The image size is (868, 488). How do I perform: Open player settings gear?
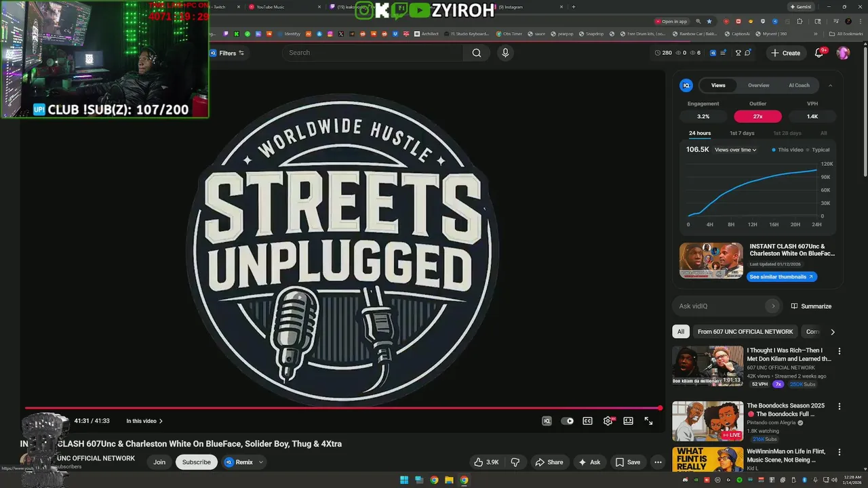pyautogui.click(x=608, y=421)
